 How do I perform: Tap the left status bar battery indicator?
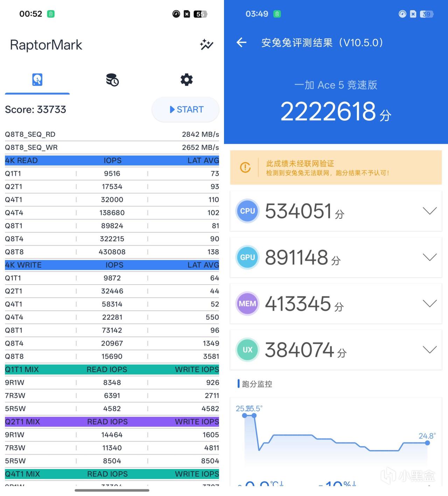click(x=201, y=14)
